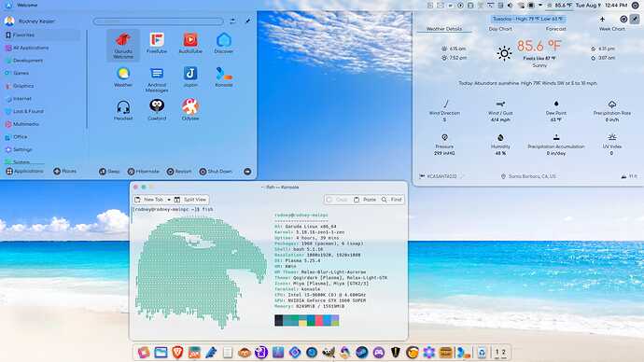
Task: Click the 85.6 °F weather tray indicator
Action: pyautogui.click(x=559, y=6)
